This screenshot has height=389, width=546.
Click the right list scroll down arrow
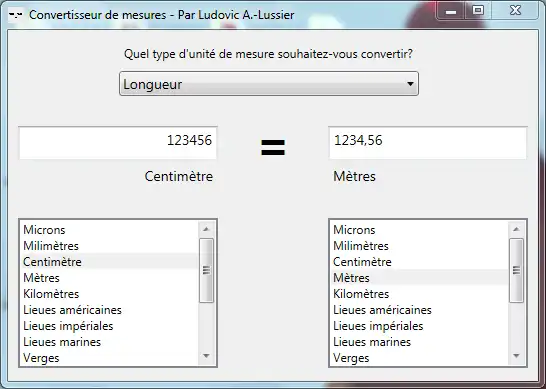click(516, 356)
